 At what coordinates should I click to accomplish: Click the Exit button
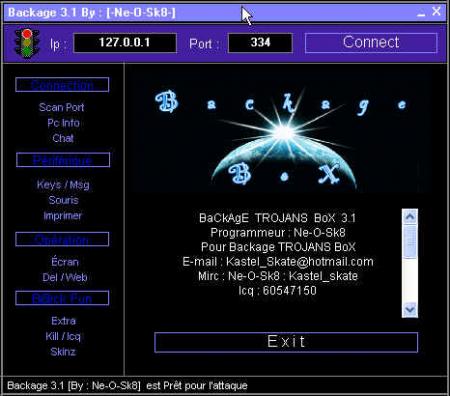point(286,342)
